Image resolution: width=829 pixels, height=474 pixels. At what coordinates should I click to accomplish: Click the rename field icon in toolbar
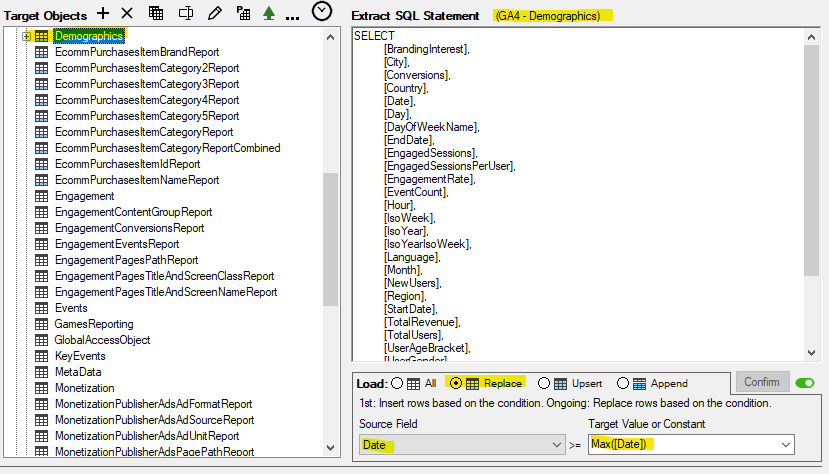pos(185,13)
